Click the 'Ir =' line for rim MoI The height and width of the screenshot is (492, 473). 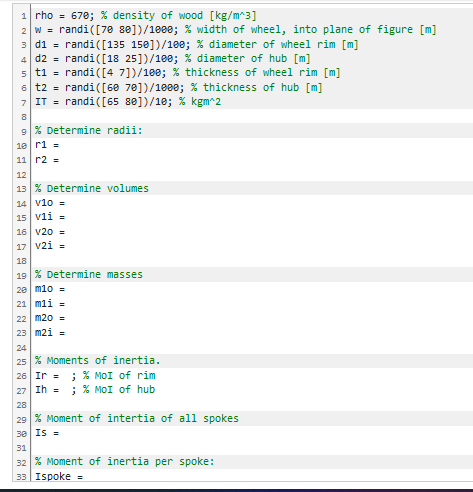coord(95,376)
